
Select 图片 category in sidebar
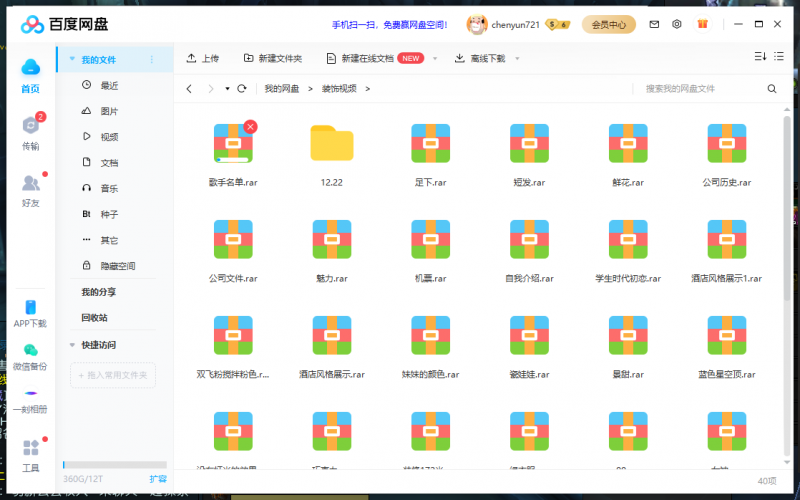tap(109, 111)
